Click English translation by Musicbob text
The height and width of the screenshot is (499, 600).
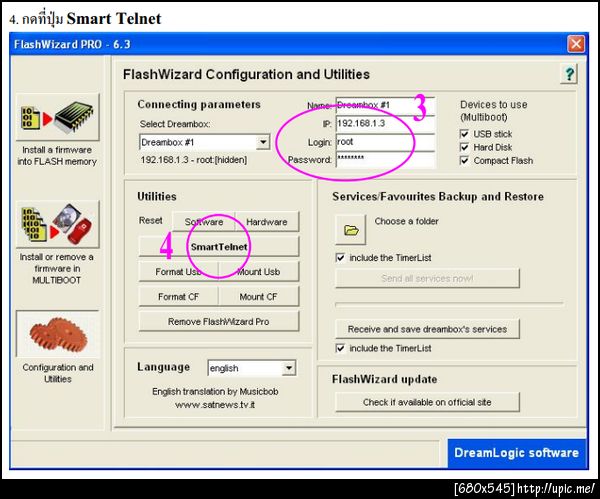tap(215, 391)
